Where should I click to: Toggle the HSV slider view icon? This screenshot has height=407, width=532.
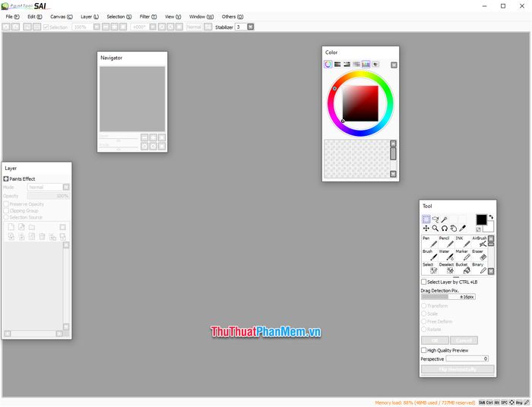click(347, 64)
